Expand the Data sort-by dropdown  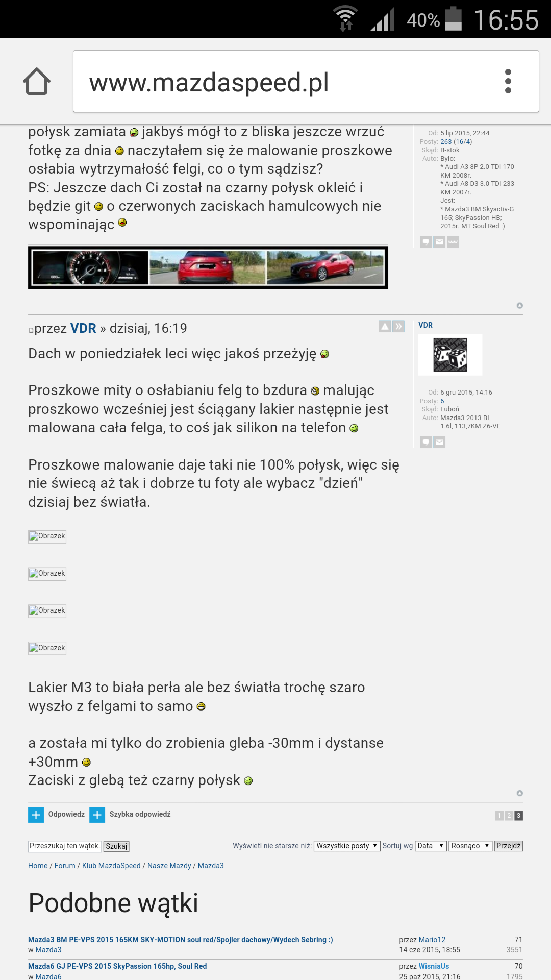(431, 846)
